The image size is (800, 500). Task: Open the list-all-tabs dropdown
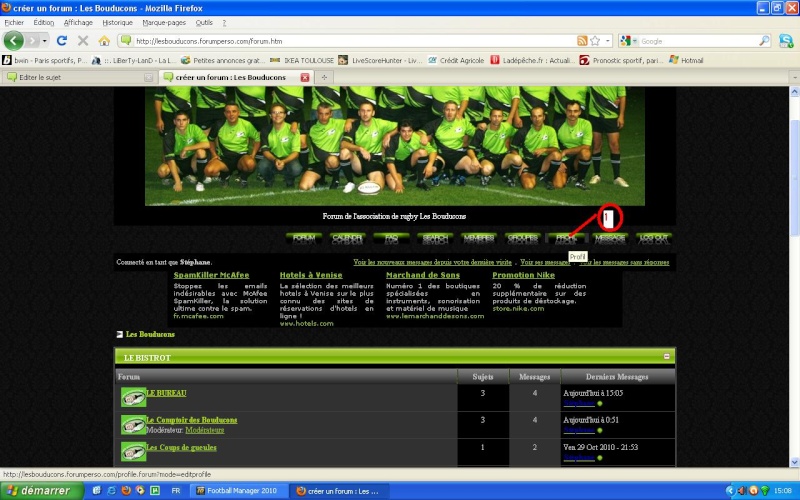794,78
